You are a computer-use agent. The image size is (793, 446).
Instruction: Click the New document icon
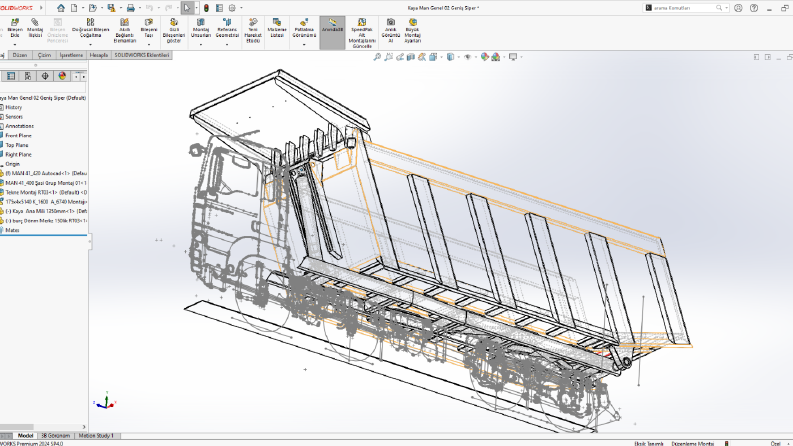point(74,8)
